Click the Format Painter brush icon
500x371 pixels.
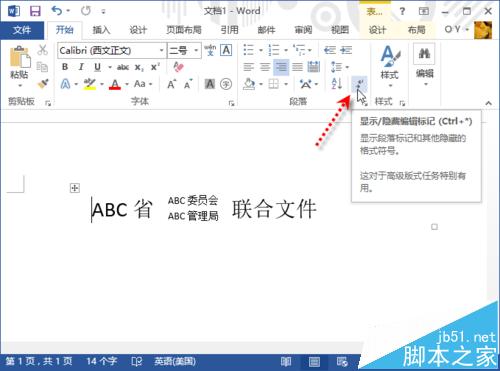tap(43, 84)
